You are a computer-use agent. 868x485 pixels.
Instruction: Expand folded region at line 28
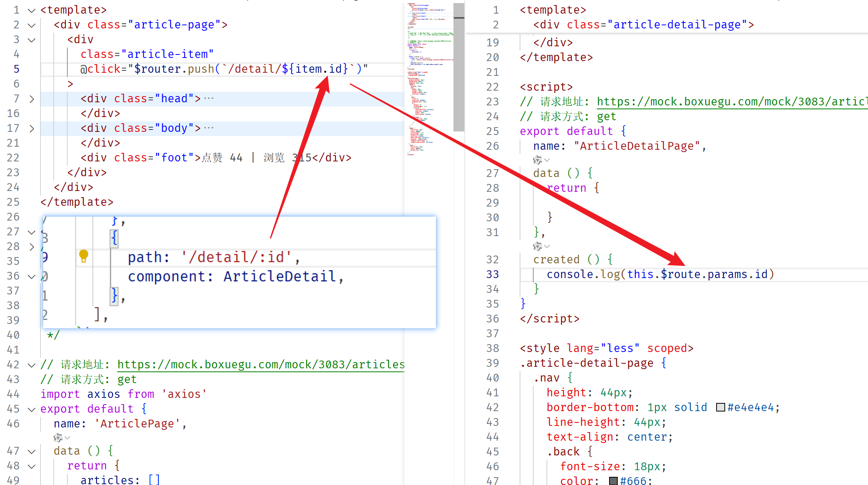pyautogui.click(x=32, y=247)
